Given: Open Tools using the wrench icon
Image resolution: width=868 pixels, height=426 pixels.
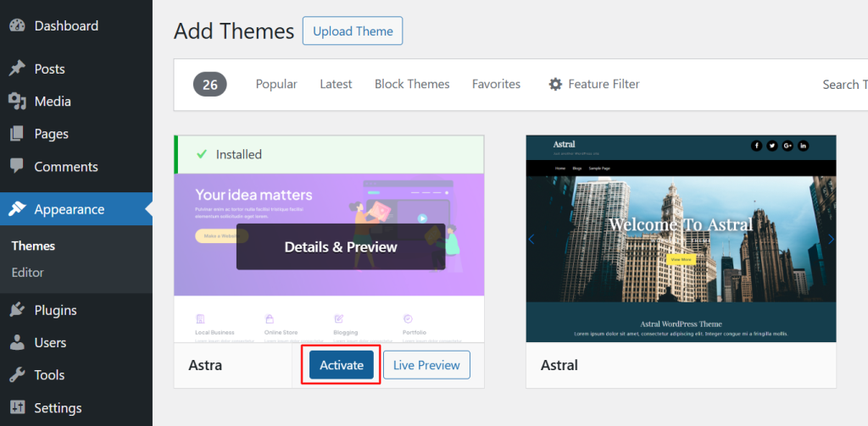Looking at the screenshot, I should click(x=17, y=375).
